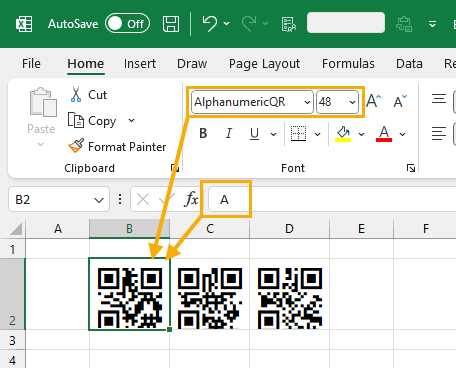Toggle Italic formatting

(x=229, y=134)
